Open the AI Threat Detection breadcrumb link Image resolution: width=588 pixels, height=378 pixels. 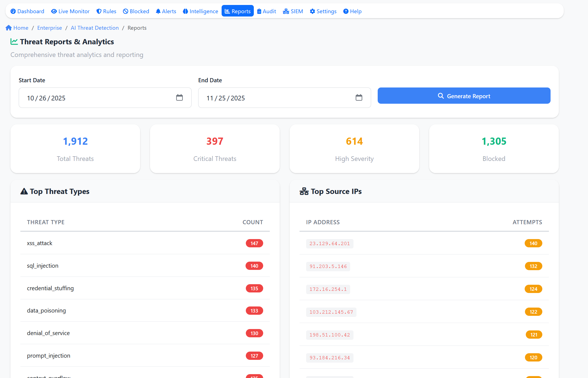(x=94, y=28)
